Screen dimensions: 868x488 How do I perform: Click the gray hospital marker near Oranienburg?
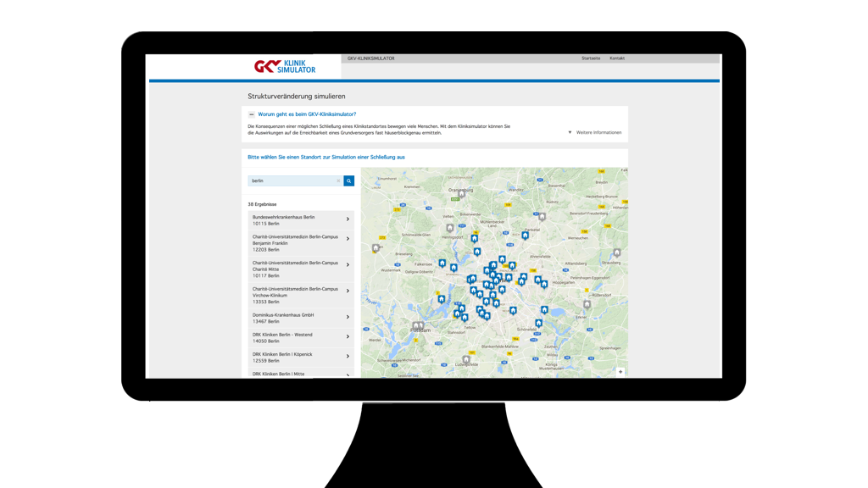click(x=461, y=194)
